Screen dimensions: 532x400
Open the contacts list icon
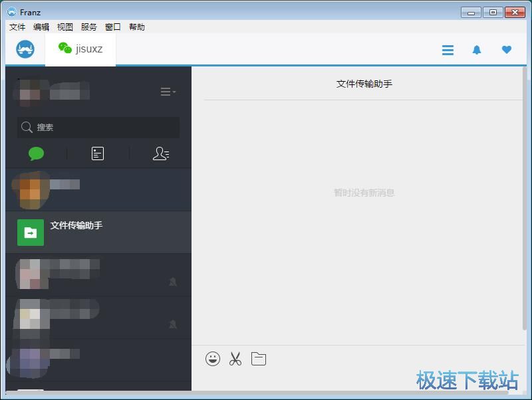(161, 153)
